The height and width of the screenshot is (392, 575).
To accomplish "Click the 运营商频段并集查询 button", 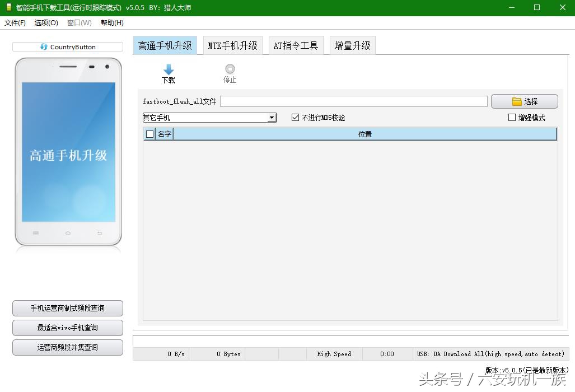I will pyautogui.click(x=67, y=347).
